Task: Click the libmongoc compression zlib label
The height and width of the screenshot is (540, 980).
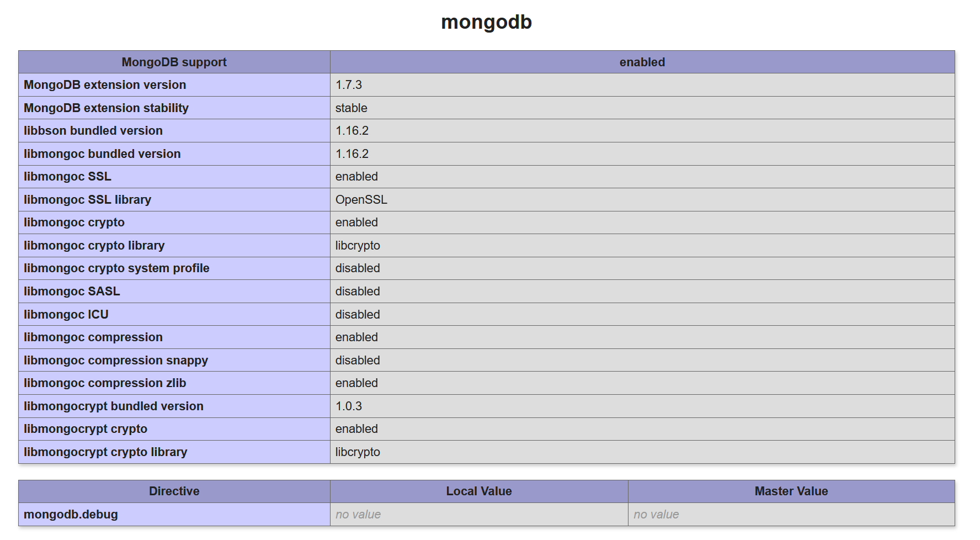Action: pos(105,383)
